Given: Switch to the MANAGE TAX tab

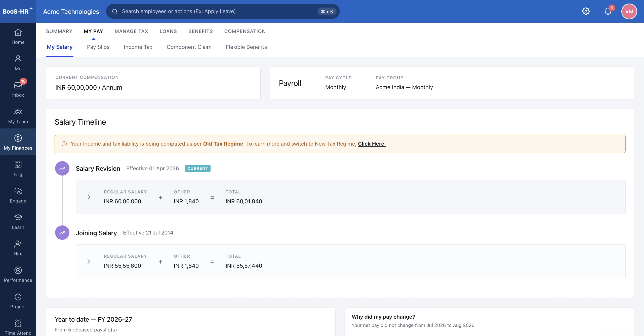Looking at the screenshot, I should click(x=131, y=31).
